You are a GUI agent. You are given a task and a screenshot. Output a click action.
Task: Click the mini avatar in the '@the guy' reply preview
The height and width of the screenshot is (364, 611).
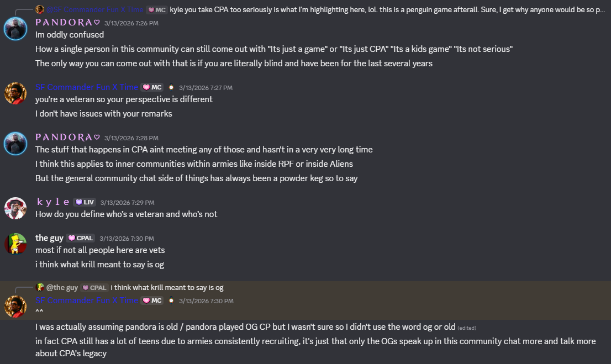pyautogui.click(x=40, y=287)
